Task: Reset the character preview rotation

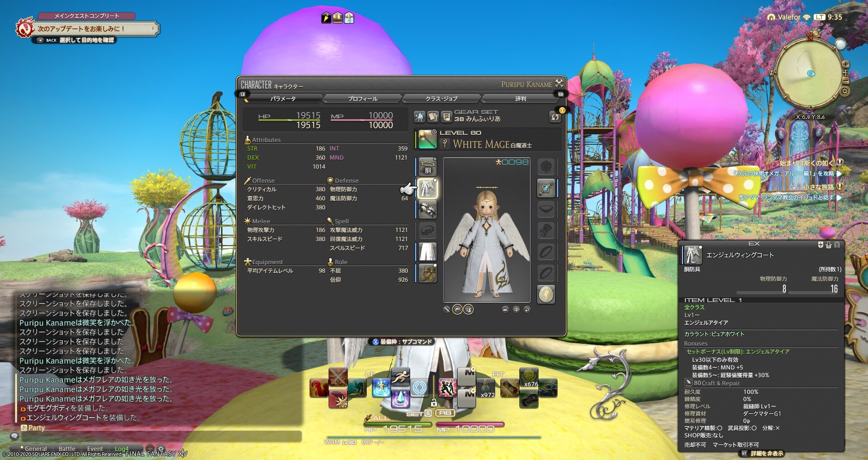Action: pos(527,309)
